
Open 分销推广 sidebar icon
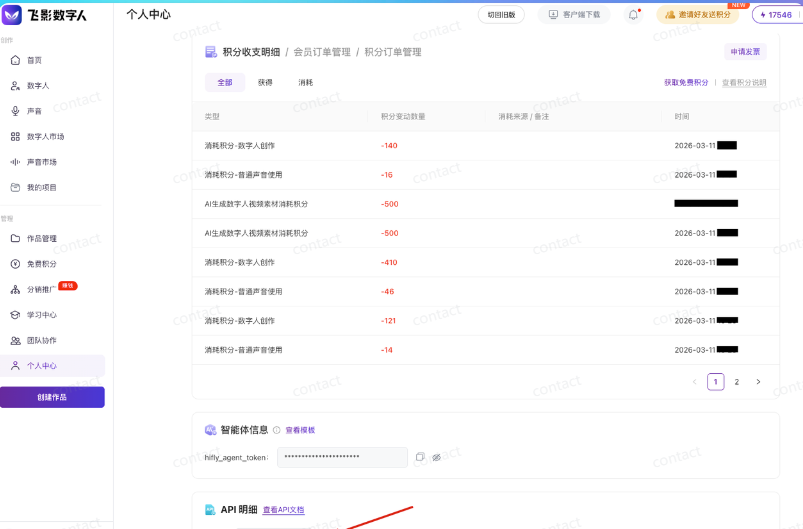pos(15,289)
